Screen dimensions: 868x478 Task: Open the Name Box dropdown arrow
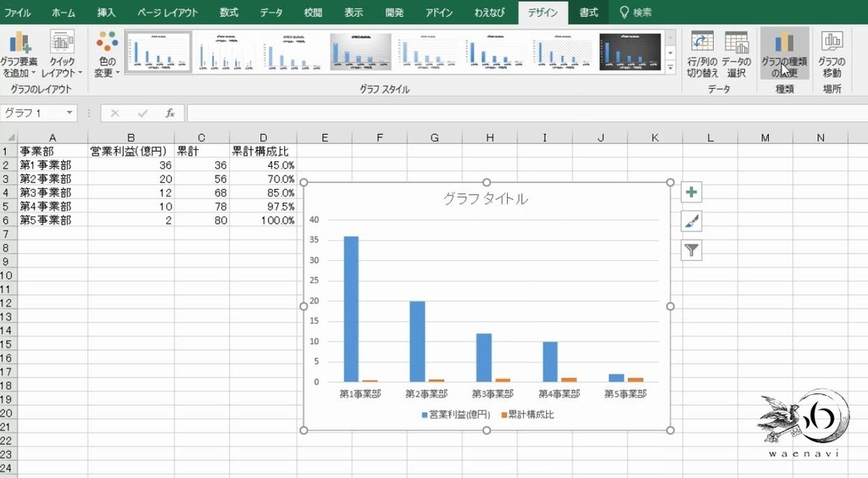(70, 113)
